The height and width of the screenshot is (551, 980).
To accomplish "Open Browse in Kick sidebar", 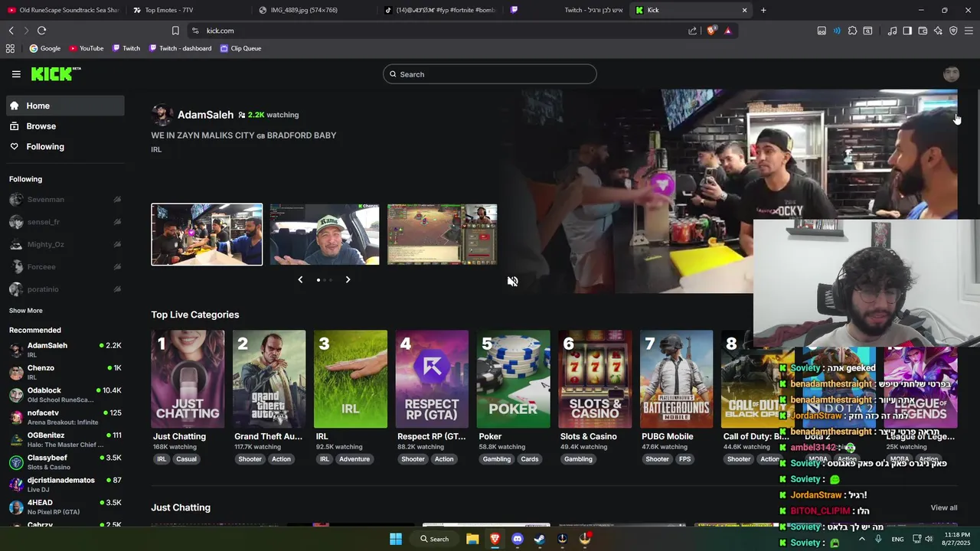I will [65, 126].
